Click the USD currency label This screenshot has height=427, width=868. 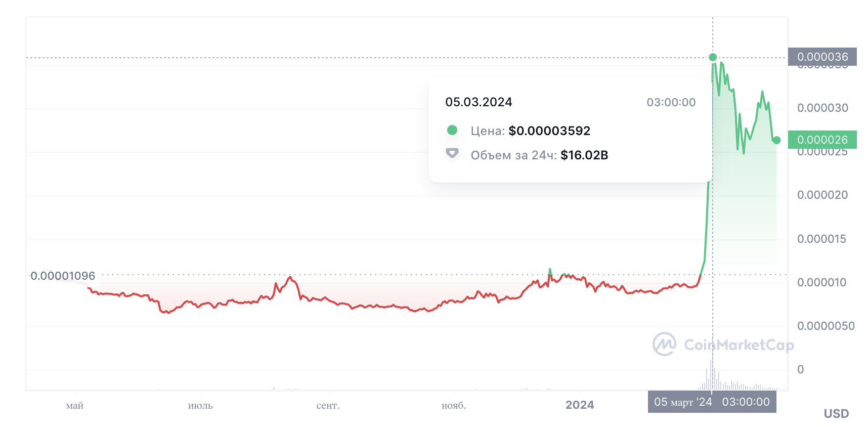(x=836, y=414)
